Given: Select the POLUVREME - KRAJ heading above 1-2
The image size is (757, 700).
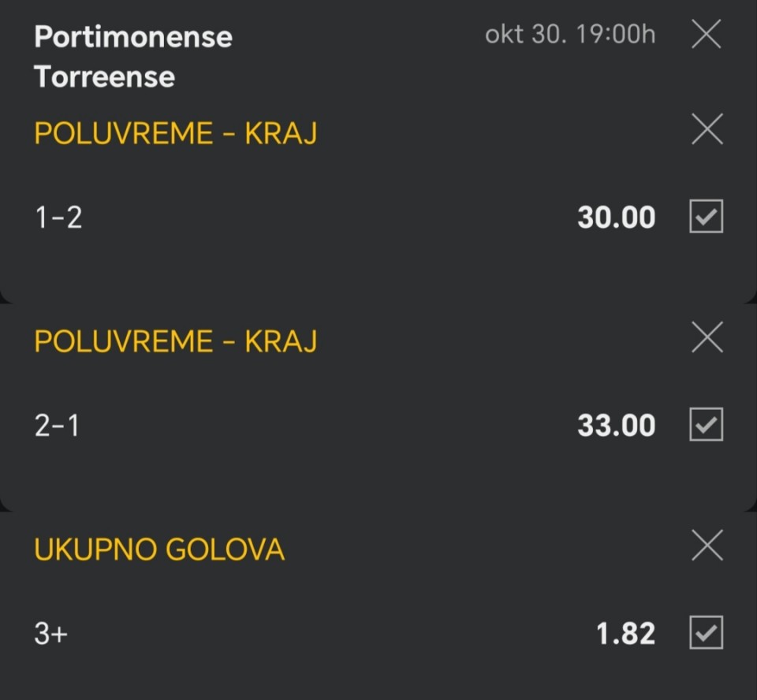Looking at the screenshot, I should click(175, 134).
